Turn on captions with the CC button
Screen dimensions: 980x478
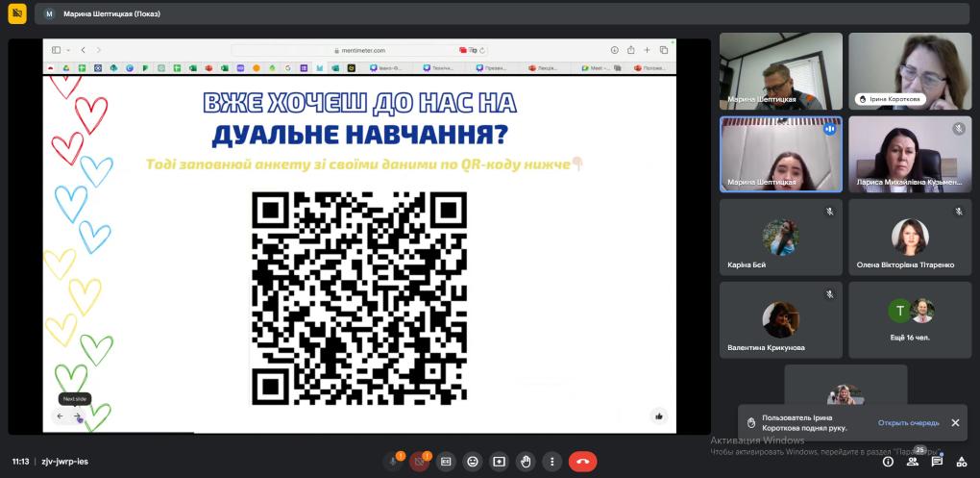[446, 462]
